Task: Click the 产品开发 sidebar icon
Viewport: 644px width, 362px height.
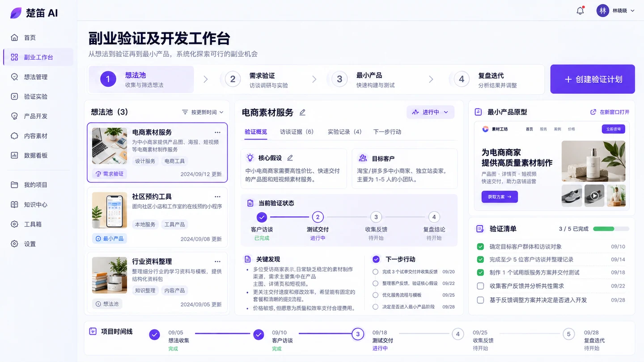Action: click(x=14, y=116)
